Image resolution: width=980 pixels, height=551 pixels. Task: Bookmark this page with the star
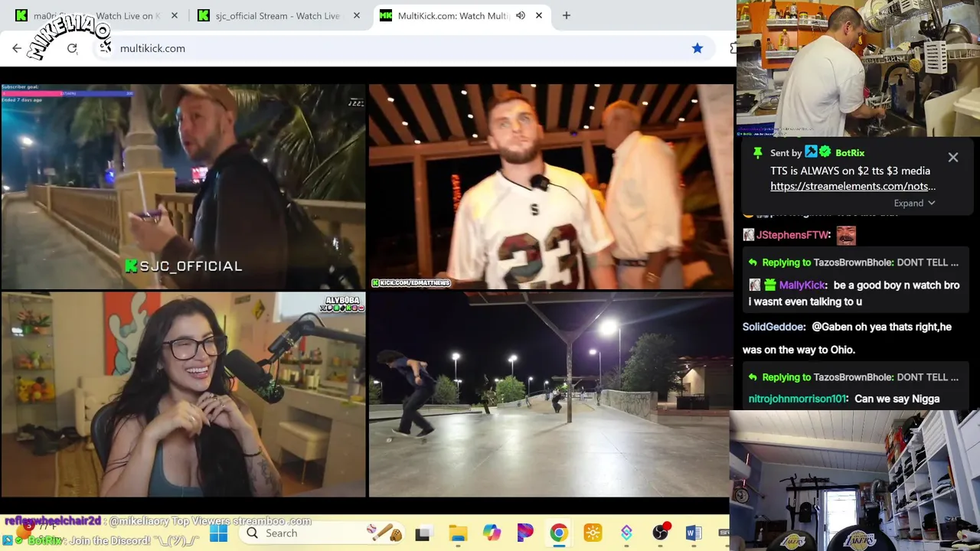coord(697,48)
